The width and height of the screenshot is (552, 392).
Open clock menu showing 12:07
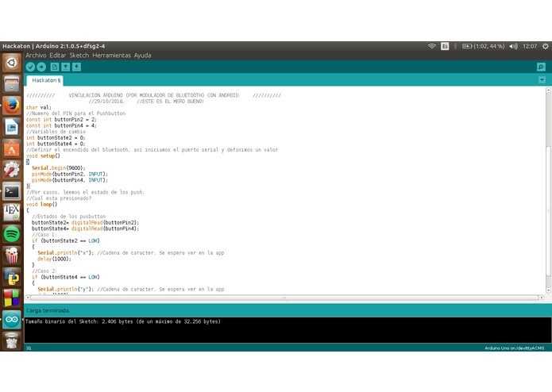click(x=530, y=46)
